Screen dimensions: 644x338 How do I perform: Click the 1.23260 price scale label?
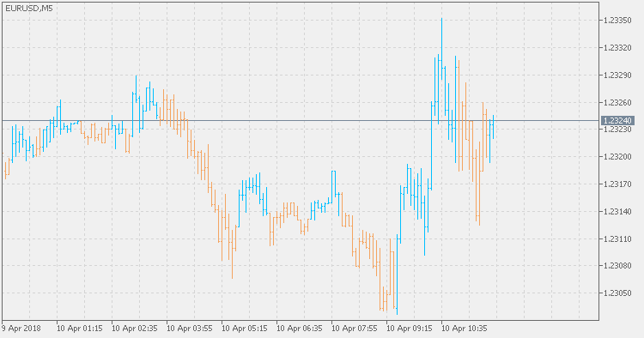(617, 102)
